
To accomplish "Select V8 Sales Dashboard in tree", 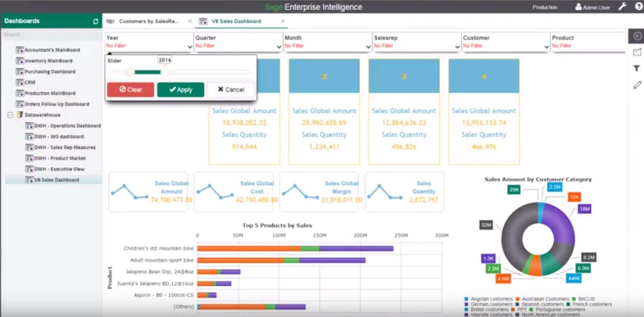I will tap(56, 180).
